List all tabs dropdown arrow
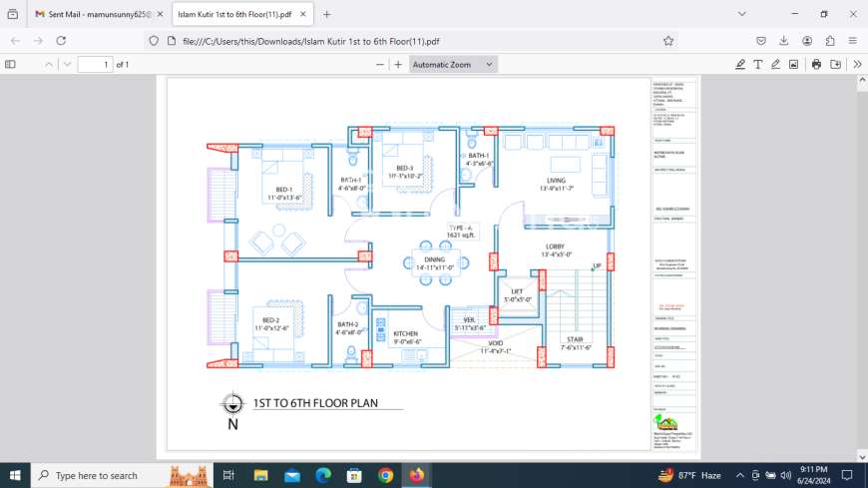 [x=741, y=14]
